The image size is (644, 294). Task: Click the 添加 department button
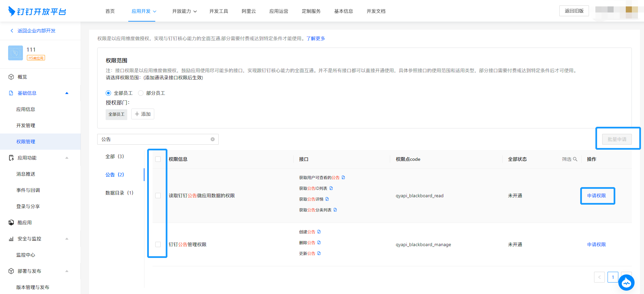143,114
